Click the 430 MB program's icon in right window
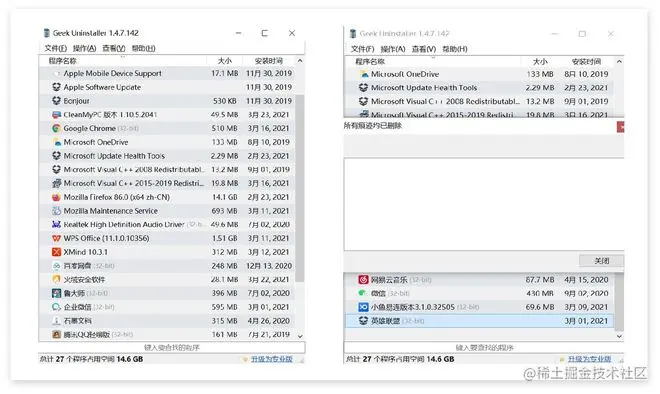Viewport: 660px width, 394px height. [x=363, y=293]
